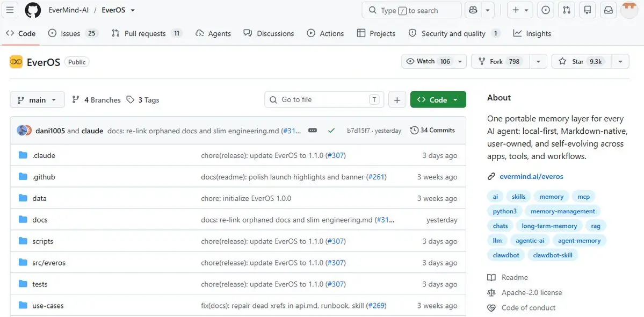Open the Star lists dropdown arrow
Image resolution: width=644 pixels, height=317 pixels.
coord(620,62)
